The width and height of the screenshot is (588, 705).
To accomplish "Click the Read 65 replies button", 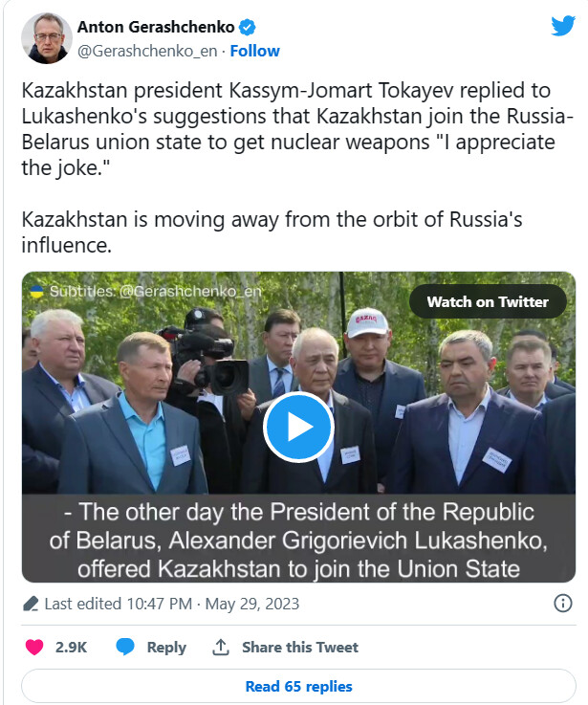I will pos(298,686).
